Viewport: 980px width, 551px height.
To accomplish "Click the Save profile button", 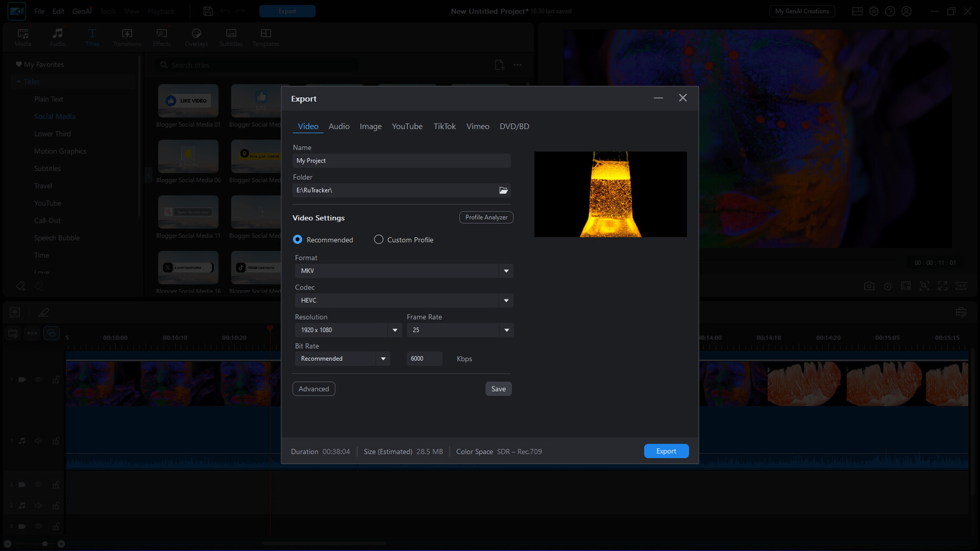I will click(x=498, y=389).
